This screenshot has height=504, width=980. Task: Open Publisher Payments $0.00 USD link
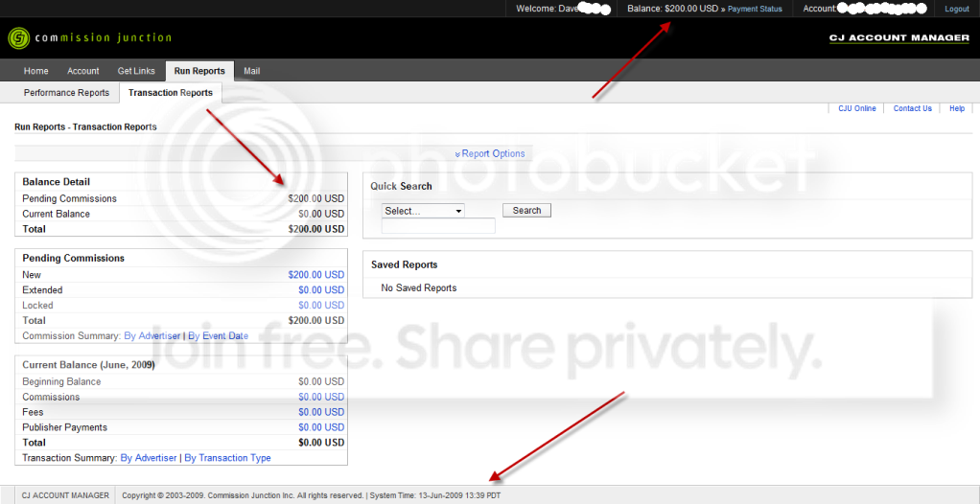click(321, 427)
